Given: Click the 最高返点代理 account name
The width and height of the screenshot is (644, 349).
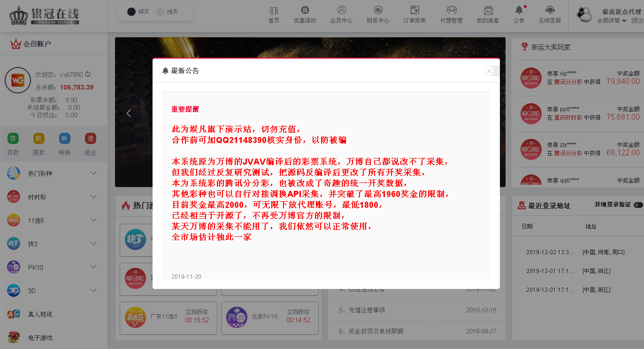Looking at the screenshot, I should (x=621, y=12).
